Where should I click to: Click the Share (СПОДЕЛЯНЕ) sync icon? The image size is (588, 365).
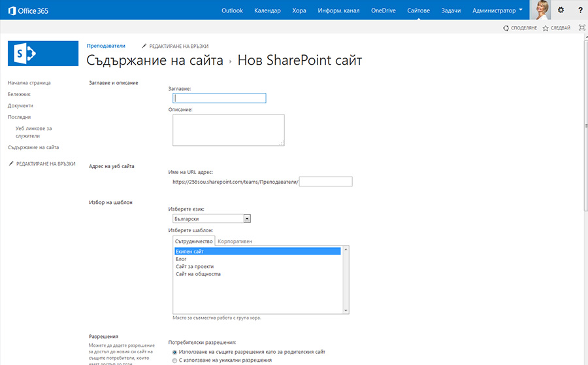[x=506, y=28]
